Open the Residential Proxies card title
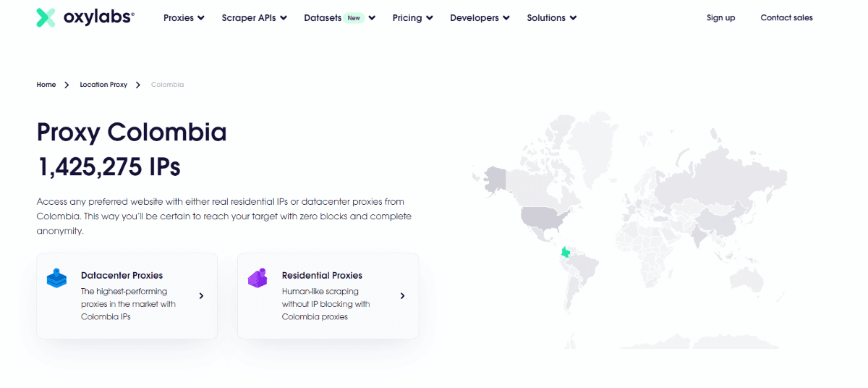Screen dimensions: 868x388 pyautogui.click(x=322, y=275)
